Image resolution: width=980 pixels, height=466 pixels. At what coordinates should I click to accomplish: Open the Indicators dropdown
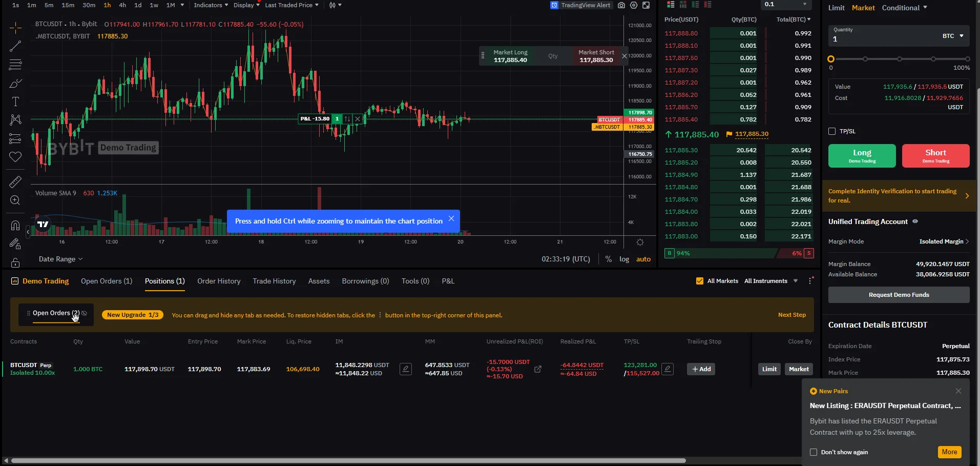(211, 5)
